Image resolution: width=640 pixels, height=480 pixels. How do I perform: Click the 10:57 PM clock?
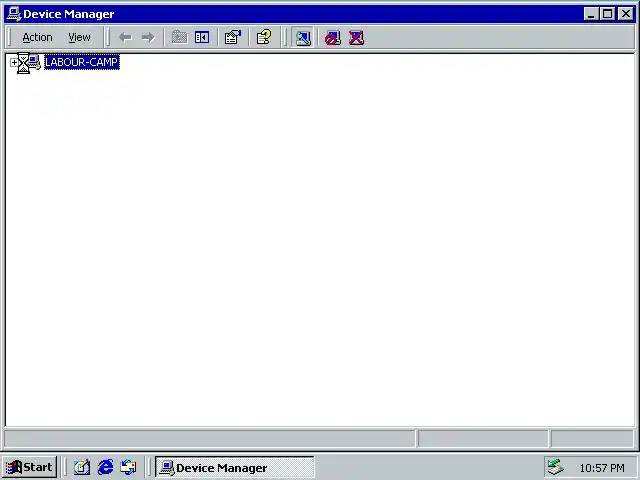point(602,468)
